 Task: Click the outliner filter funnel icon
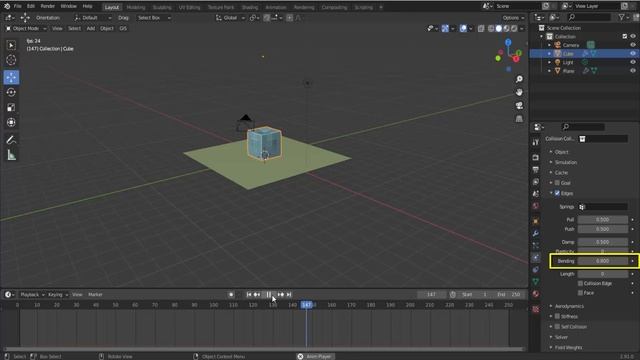(x=621, y=17)
